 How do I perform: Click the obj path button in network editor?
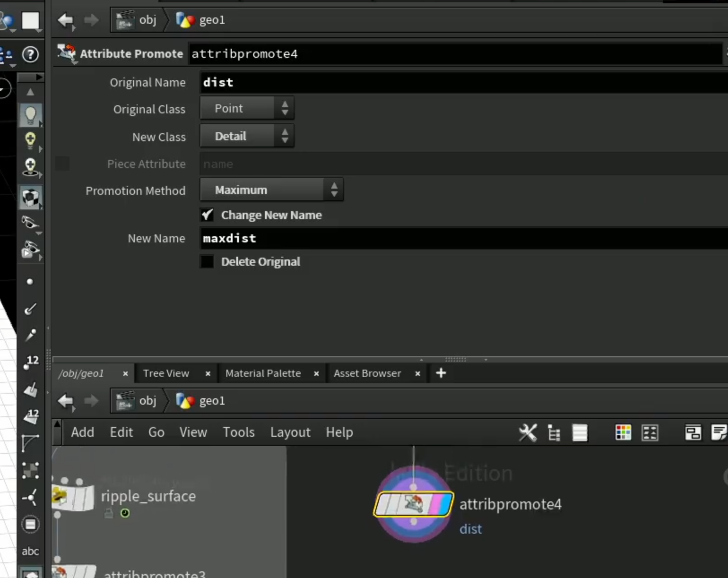pyautogui.click(x=138, y=401)
